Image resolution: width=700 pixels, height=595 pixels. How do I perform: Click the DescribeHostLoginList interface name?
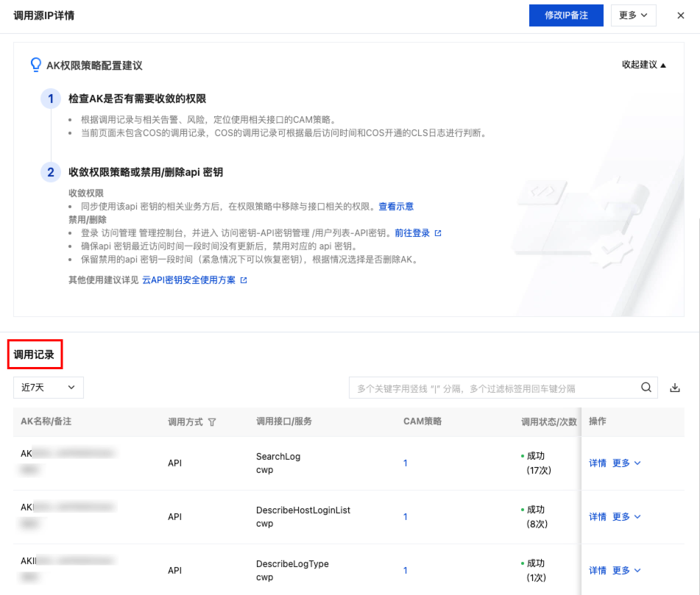click(303, 510)
